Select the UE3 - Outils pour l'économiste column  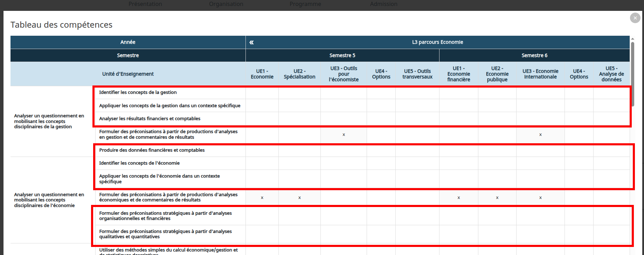(x=344, y=74)
